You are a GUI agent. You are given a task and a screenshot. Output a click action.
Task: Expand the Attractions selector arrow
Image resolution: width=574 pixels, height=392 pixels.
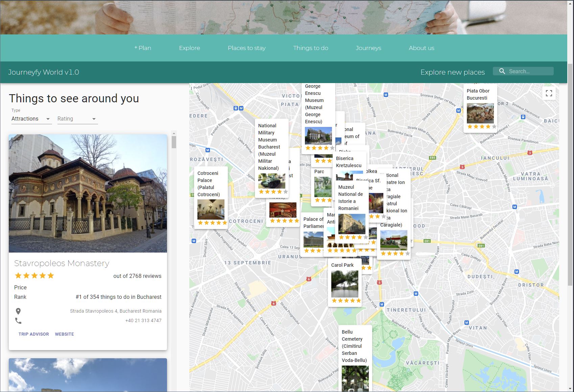pyautogui.click(x=48, y=119)
